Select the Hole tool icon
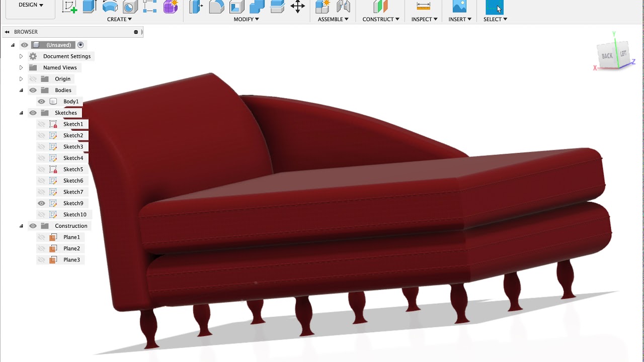The image size is (644, 362). pyautogui.click(x=130, y=7)
